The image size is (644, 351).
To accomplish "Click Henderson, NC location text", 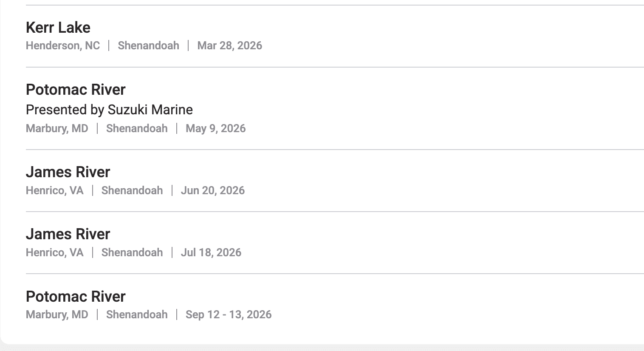I will click(x=62, y=45).
